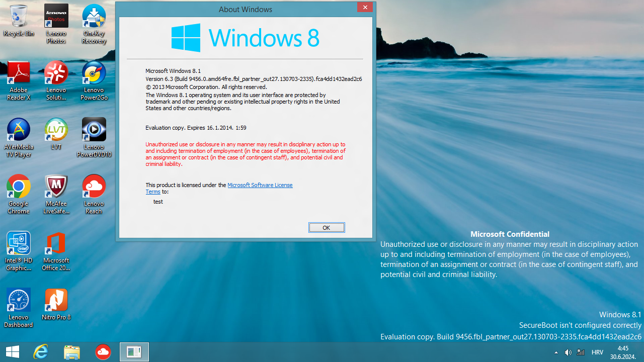Open the taskbar clock and date
644x362 pixels.
point(623,352)
